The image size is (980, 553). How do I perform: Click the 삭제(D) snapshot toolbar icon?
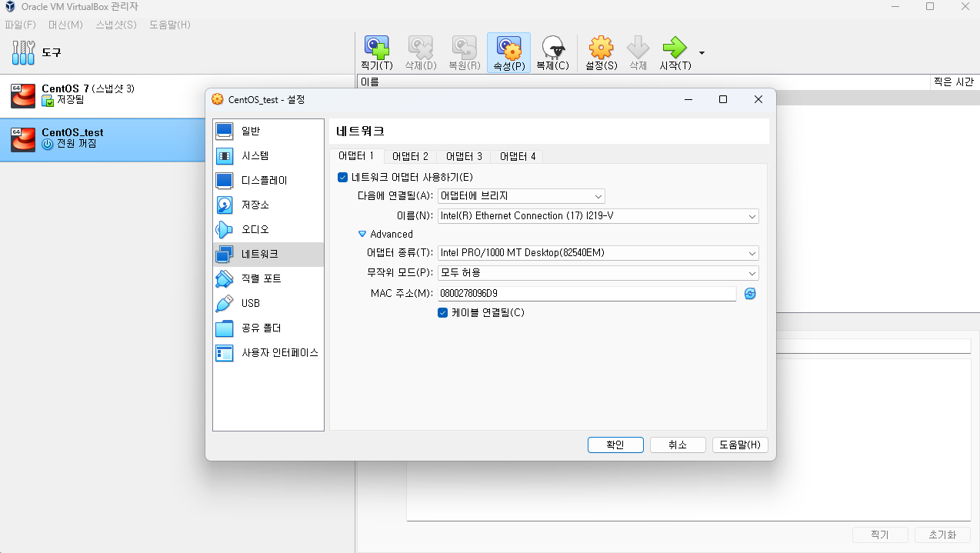pos(420,48)
